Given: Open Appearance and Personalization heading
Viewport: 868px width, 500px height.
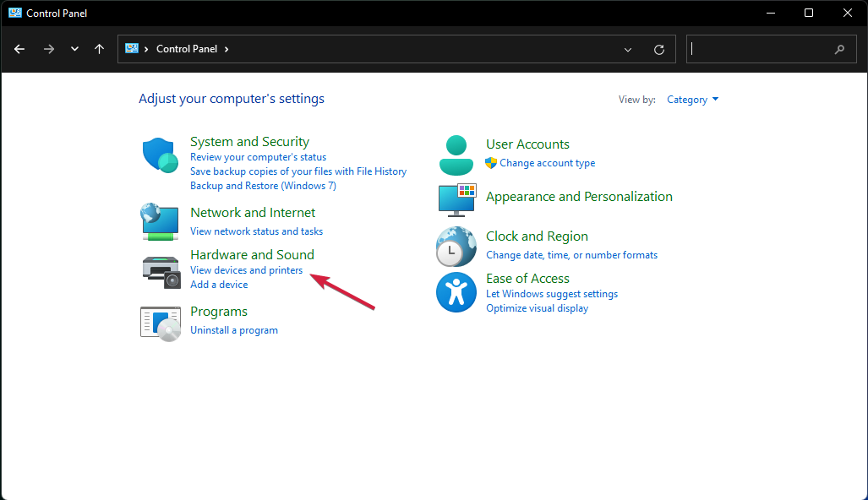Looking at the screenshot, I should [579, 196].
